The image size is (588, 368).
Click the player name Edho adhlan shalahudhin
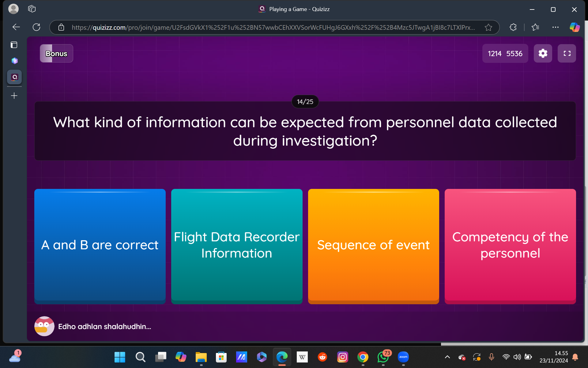tap(104, 327)
